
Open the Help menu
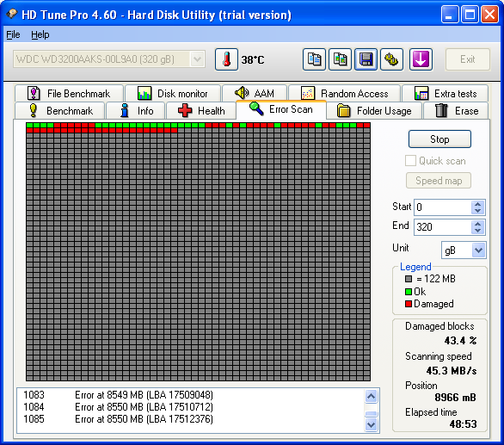pyautogui.click(x=40, y=34)
